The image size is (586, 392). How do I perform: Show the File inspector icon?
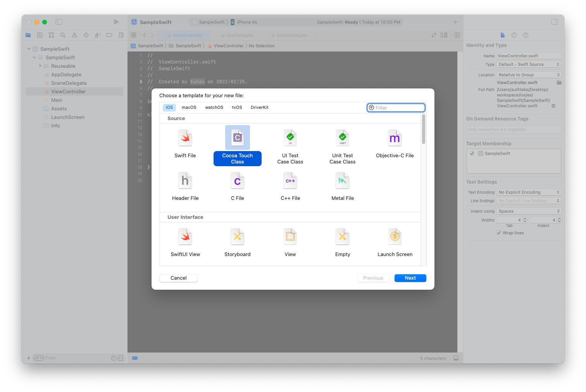coord(503,35)
